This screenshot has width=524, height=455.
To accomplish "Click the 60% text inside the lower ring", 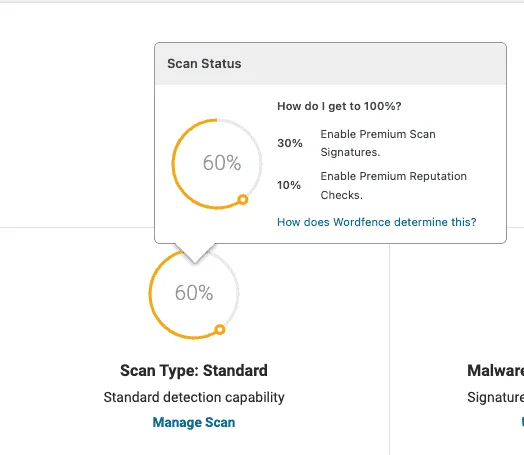I will pos(194,293).
